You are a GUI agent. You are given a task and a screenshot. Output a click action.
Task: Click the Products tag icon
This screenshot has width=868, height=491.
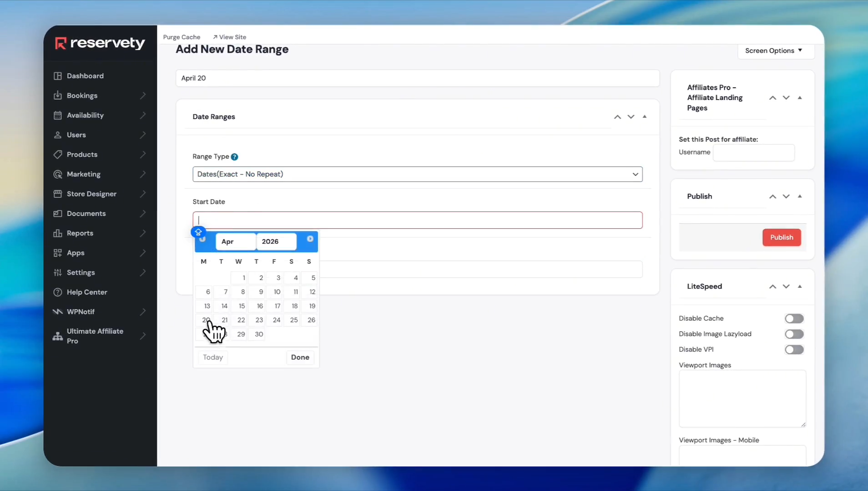click(58, 155)
